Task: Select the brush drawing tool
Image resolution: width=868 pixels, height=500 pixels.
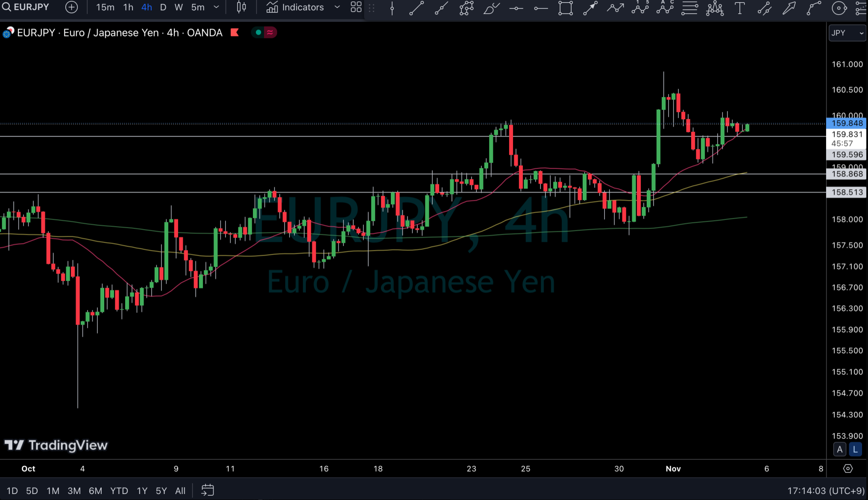Action: click(x=491, y=8)
